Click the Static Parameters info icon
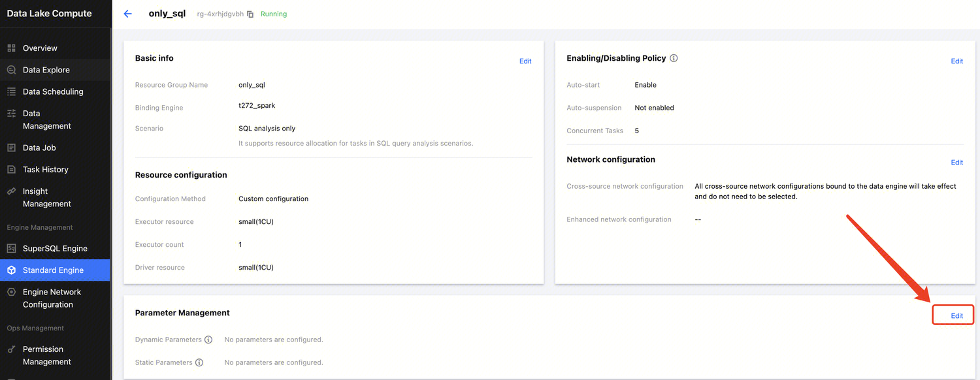 point(199,362)
